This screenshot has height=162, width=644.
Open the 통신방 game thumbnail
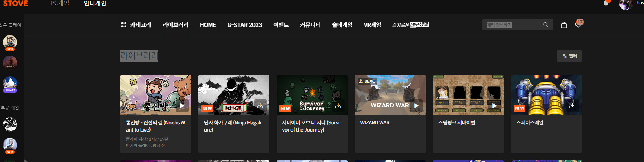156,95
